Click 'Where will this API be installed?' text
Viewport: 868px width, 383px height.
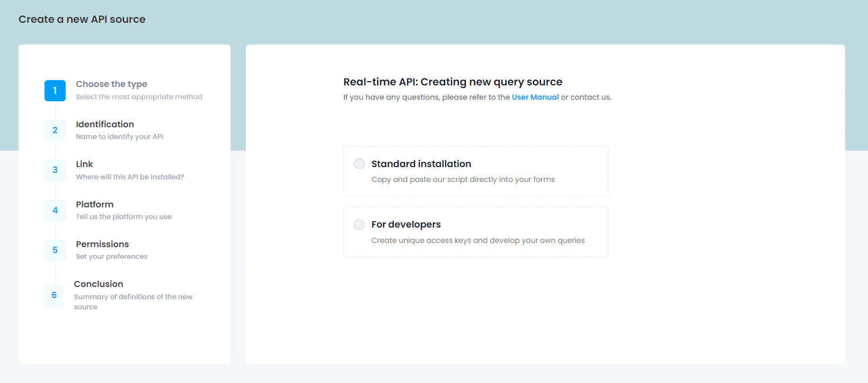pos(130,177)
